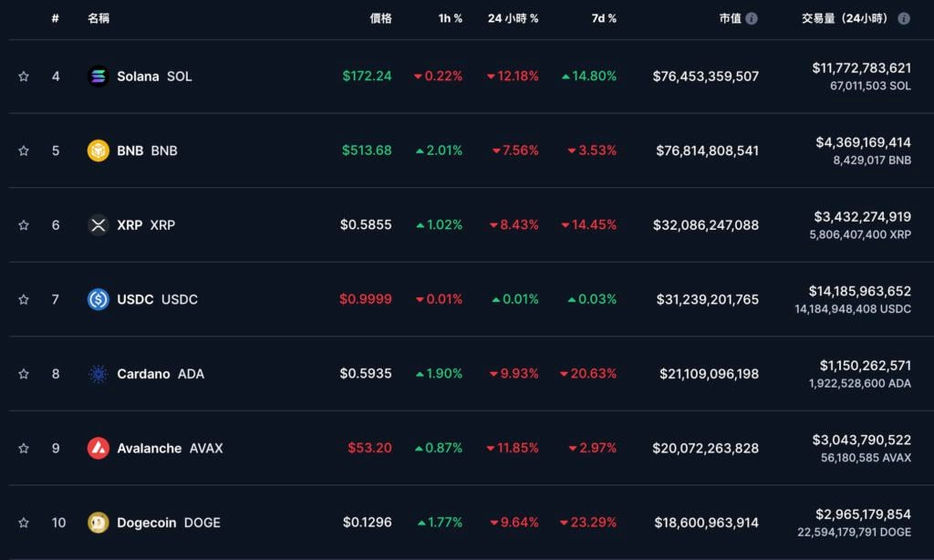This screenshot has width=934, height=560.
Task: Click the BNB coin logo icon
Action: (x=99, y=150)
